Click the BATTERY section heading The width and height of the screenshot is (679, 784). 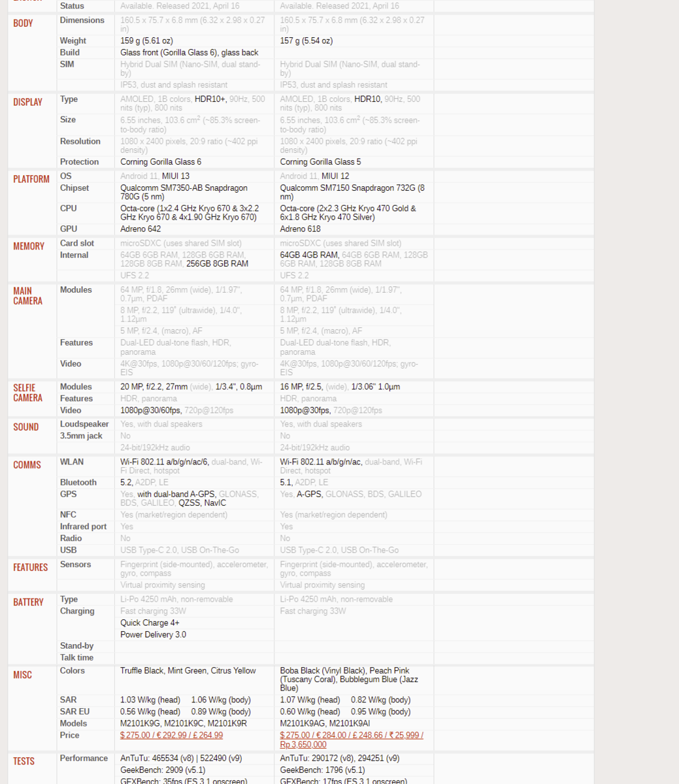pyautogui.click(x=28, y=602)
